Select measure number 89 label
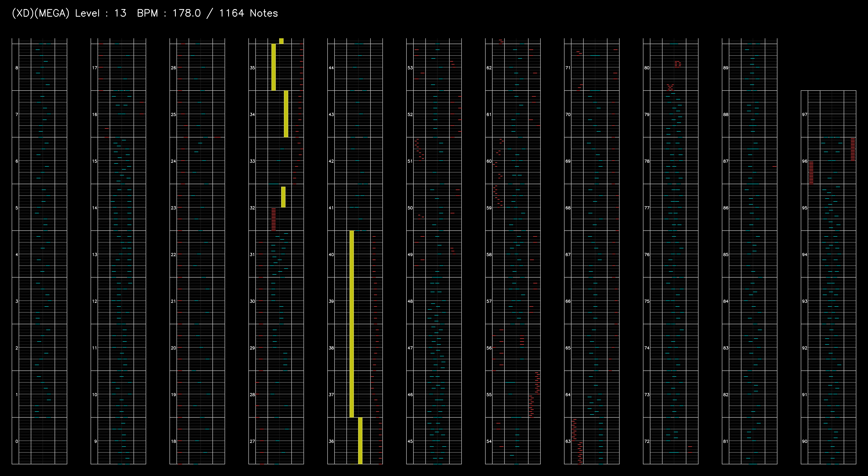Viewport: 868px width, 476px height. [x=725, y=68]
